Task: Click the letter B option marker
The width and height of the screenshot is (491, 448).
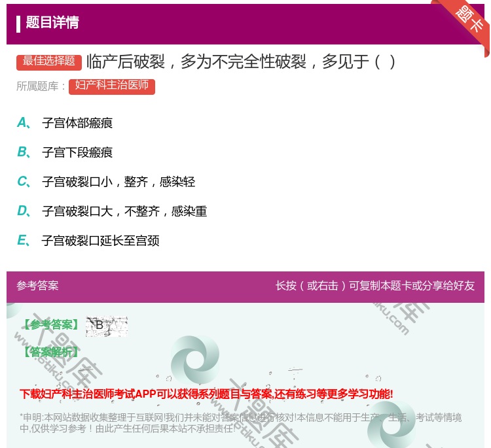Action: (24, 152)
